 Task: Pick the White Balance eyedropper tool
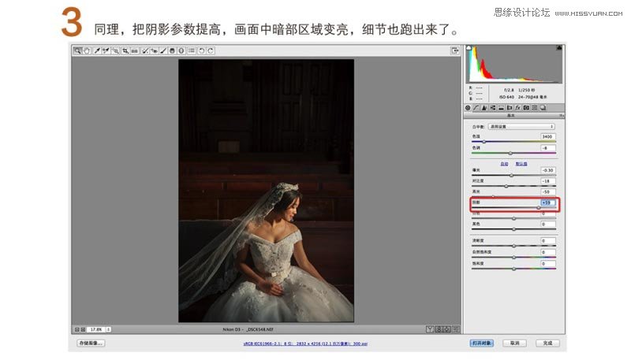tap(97, 50)
